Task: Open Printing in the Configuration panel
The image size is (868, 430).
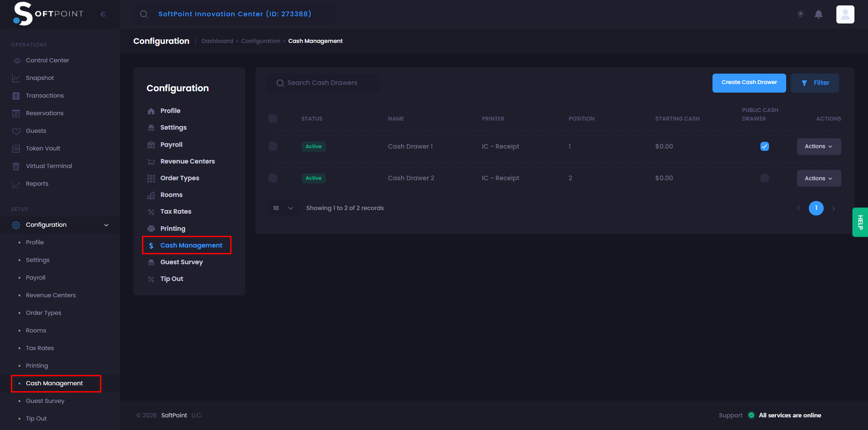Action: point(173,229)
